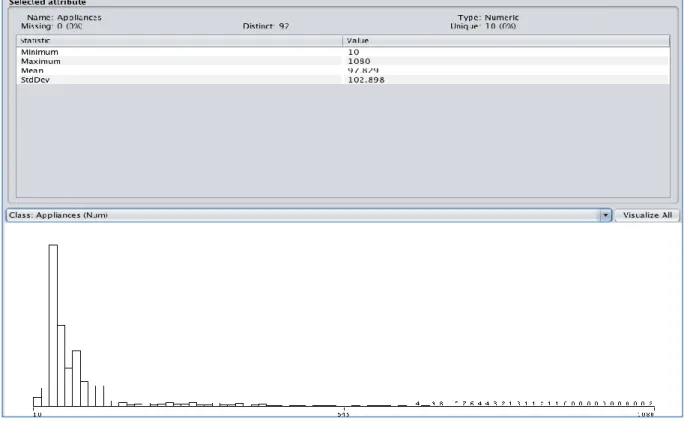Select the Mean statistic row
Image resolution: width=684 pixels, height=421 pixels.
343,70
